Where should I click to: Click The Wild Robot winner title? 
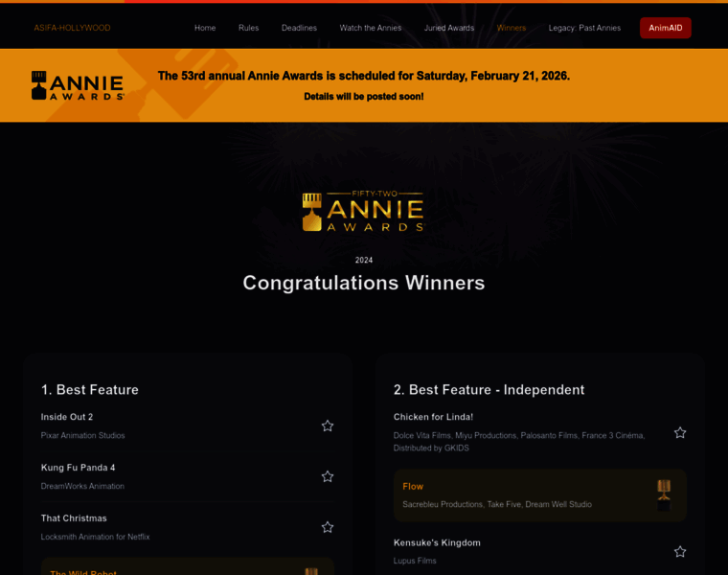pyautogui.click(x=83, y=572)
